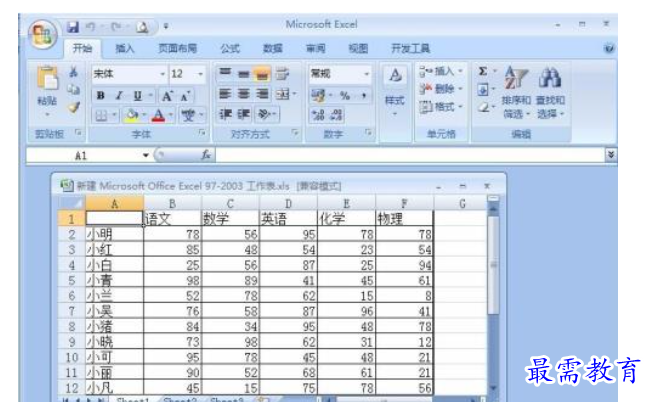649x402 pixels.
Task: Switch to the 公式 tab
Action: coord(230,48)
